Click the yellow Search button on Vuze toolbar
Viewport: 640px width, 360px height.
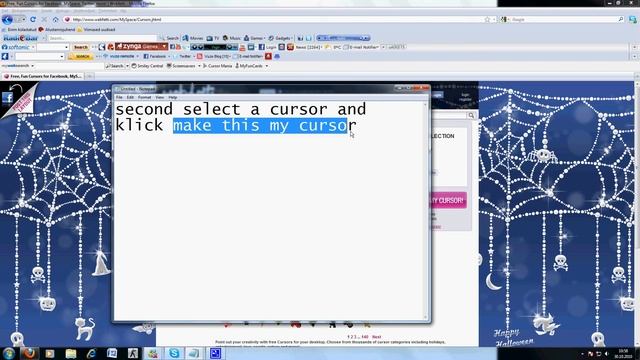coord(81,56)
